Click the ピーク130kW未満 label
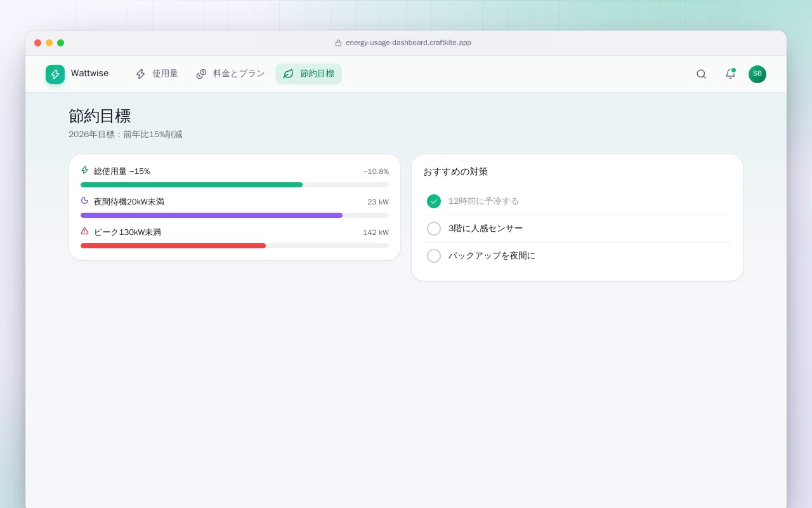812x508 pixels. coord(128,232)
